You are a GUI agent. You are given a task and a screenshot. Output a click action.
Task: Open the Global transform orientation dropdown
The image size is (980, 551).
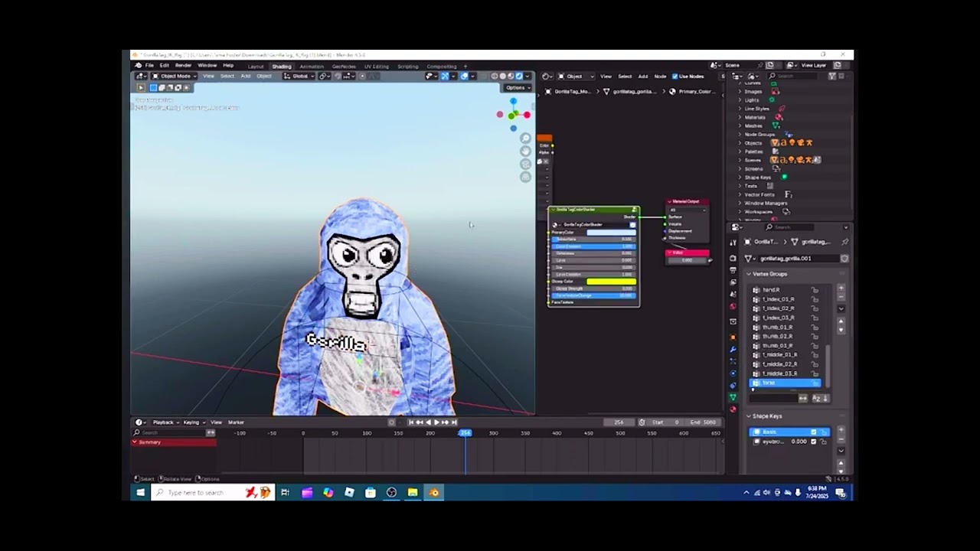(299, 76)
